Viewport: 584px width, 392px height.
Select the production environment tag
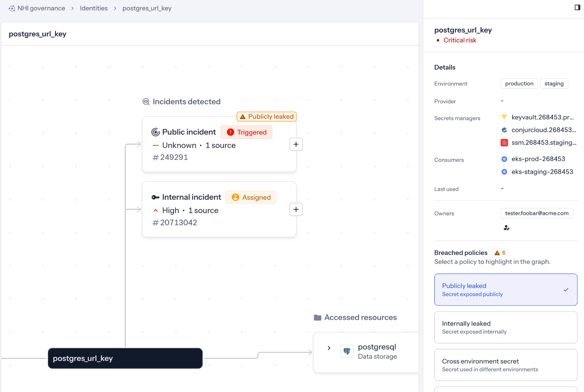(519, 83)
